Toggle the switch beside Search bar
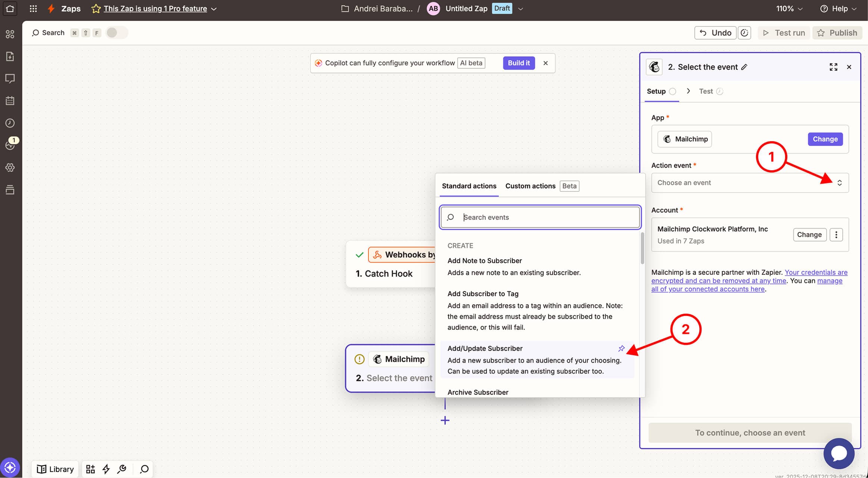Viewport: 868px width, 478px height. pyautogui.click(x=116, y=33)
